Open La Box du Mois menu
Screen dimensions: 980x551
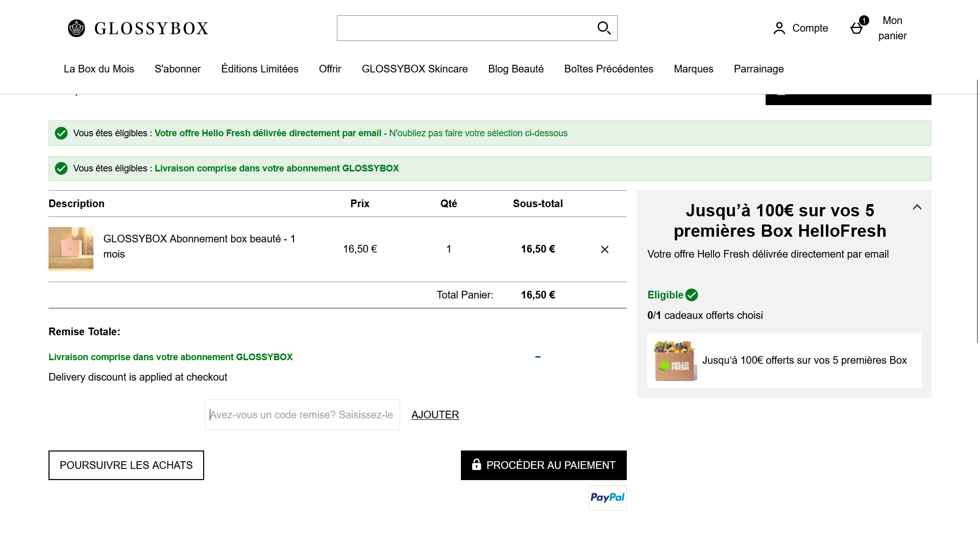tap(99, 69)
